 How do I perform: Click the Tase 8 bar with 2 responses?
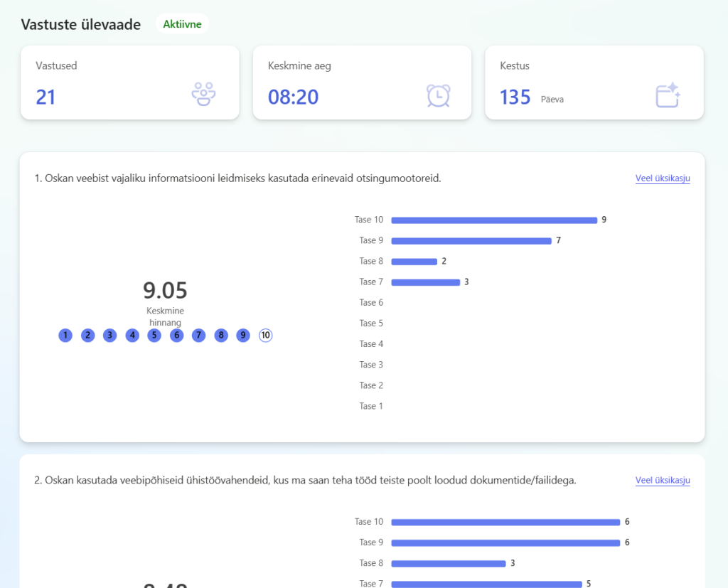coord(414,262)
